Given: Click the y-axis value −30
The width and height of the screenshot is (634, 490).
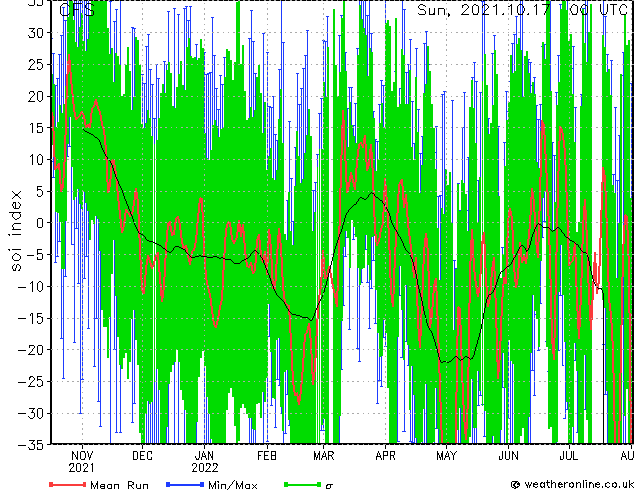Looking at the screenshot, I should tap(30, 413).
